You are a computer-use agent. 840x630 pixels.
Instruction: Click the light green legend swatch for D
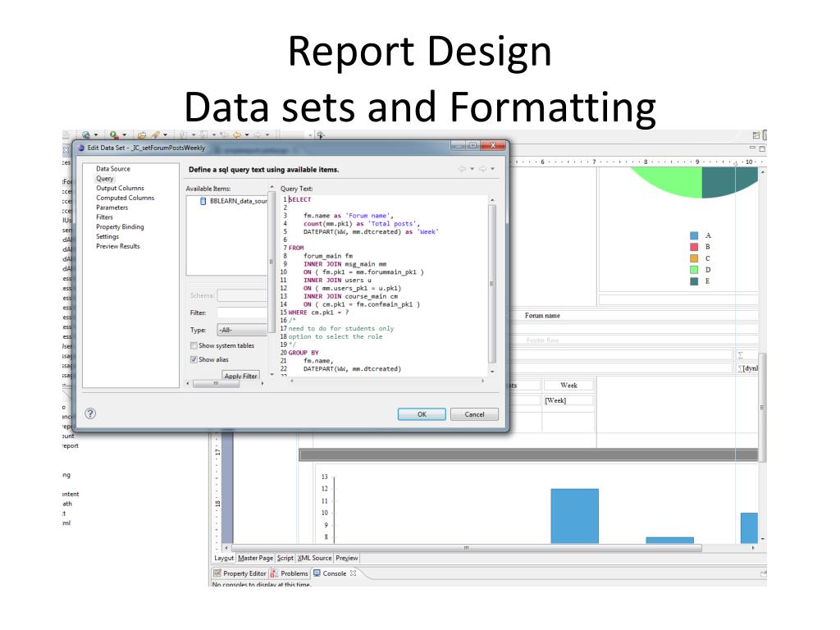[694, 269]
